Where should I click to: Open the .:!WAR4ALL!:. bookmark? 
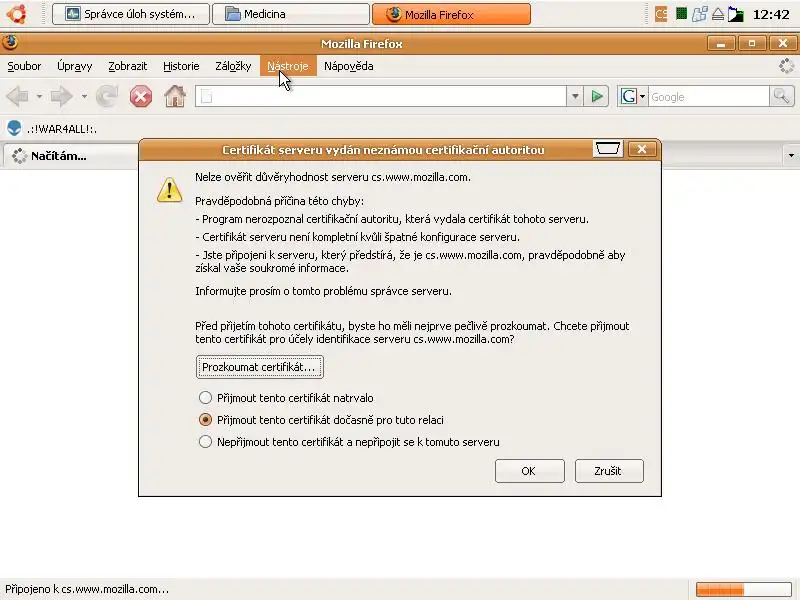pyautogui.click(x=52, y=129)
